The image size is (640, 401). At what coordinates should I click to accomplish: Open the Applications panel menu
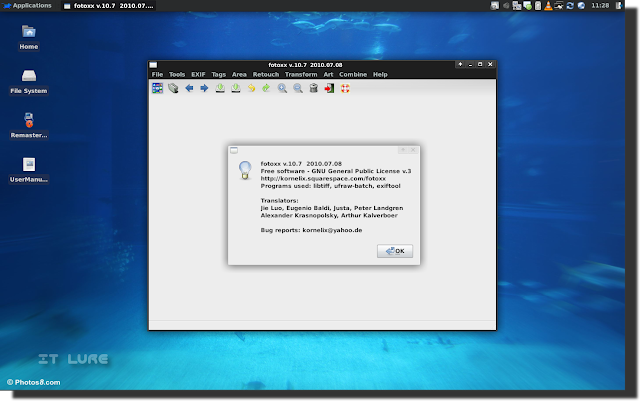point(27,6)
